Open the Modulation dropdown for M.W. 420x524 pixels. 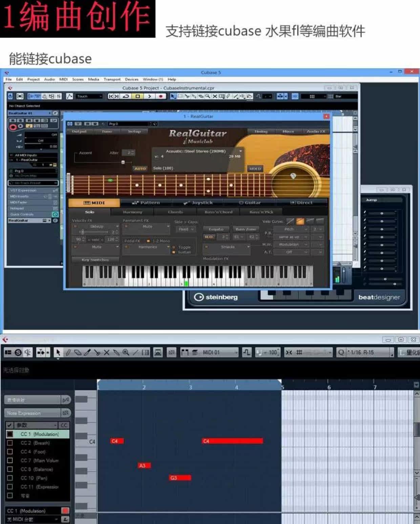pos(291,244)
